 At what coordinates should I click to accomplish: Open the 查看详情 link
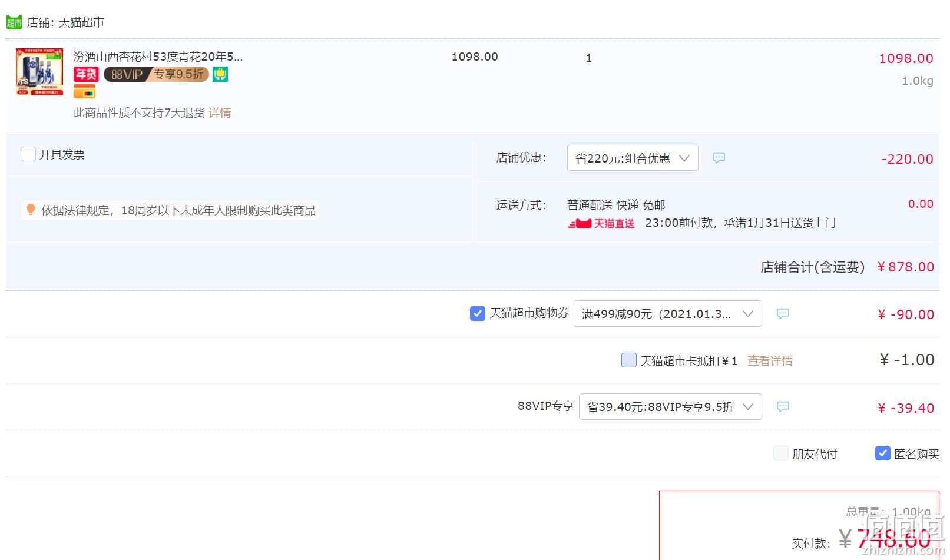(770, 361)
